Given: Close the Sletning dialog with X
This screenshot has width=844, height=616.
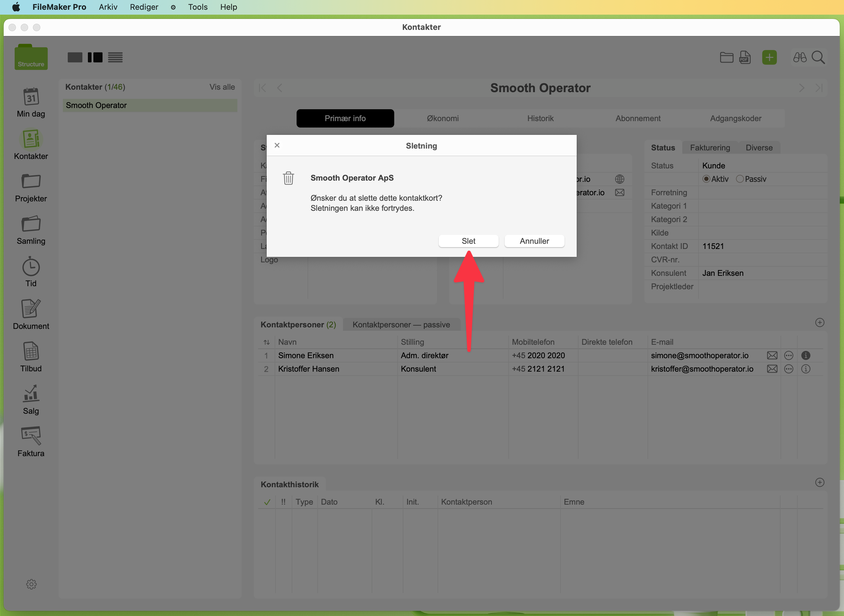Looking at the screenshot, I should pyautogui.click(x=277, y=145).
